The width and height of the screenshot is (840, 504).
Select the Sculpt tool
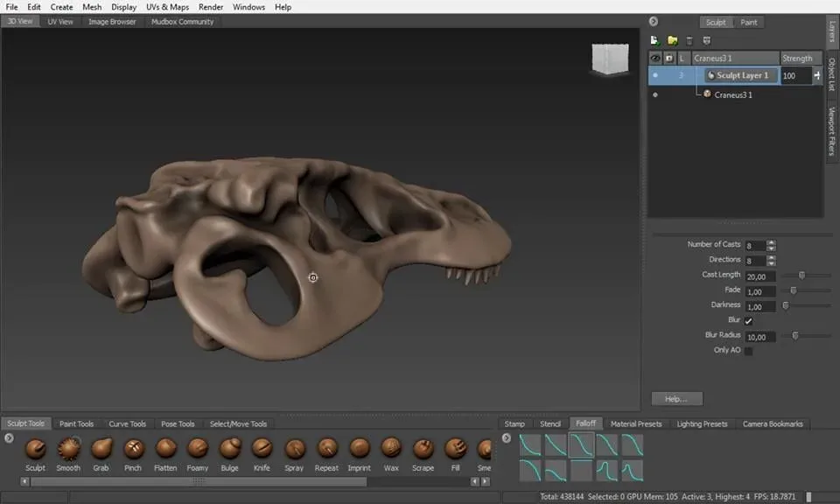coord(35,448)
